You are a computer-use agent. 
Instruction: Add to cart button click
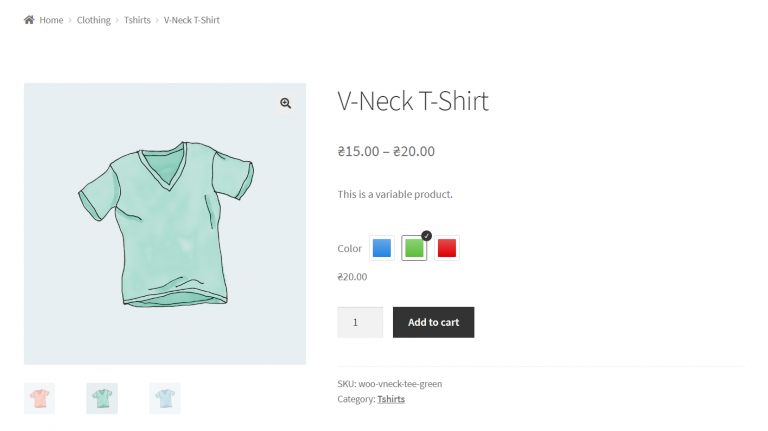pyautogui.click(x=433, y=322)
